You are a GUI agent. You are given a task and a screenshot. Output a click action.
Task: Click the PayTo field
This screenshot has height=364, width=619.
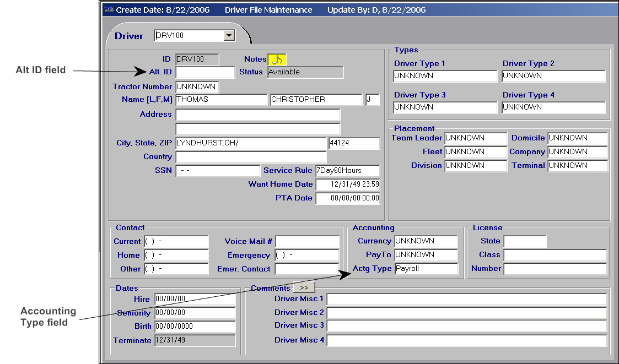pos(426,255)
